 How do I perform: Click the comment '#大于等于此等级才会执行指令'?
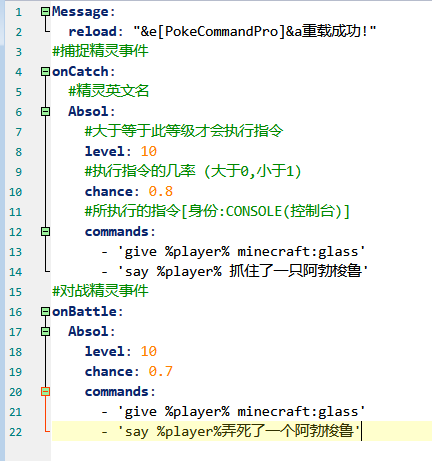(184, 131)
